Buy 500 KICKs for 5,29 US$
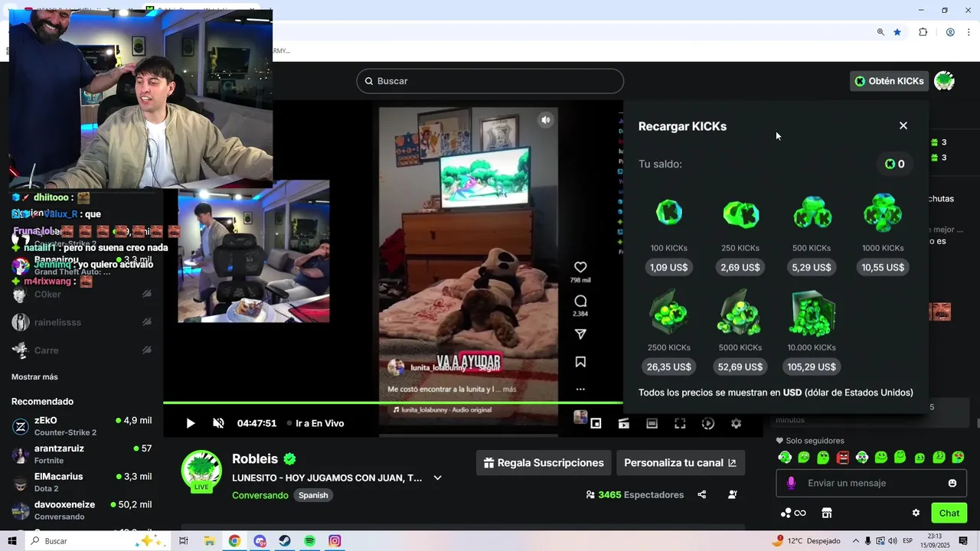 click(812, 267)
